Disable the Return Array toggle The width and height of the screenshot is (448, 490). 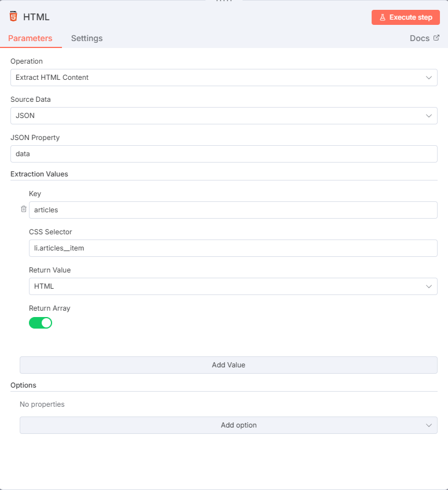point(41,323)
